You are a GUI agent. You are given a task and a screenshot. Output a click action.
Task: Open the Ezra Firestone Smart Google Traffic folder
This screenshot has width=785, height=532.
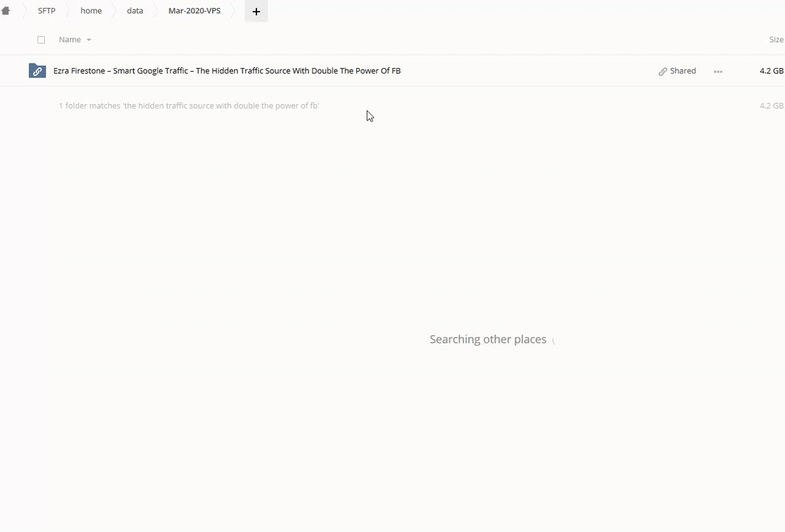227,71
